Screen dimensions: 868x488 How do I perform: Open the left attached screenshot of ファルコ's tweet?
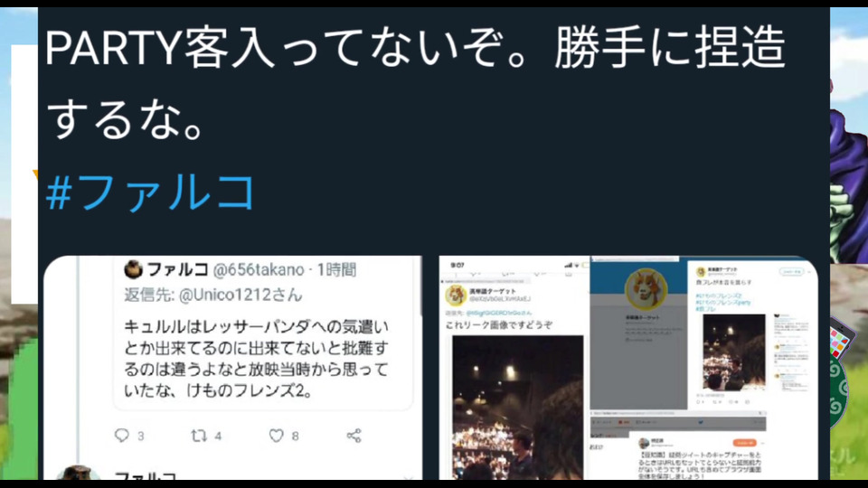(232, 368)
